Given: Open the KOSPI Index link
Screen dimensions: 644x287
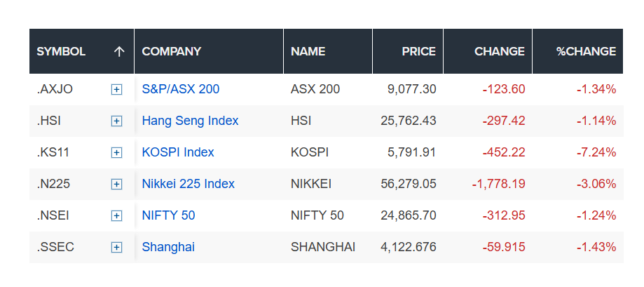Looking at the screenshot, I should point(178,152).
